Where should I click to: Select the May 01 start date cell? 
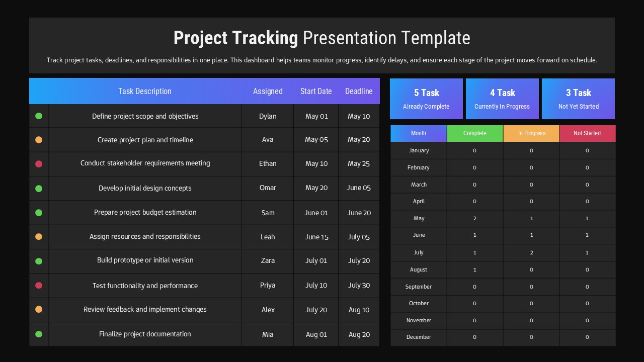(x=316, y=116)
